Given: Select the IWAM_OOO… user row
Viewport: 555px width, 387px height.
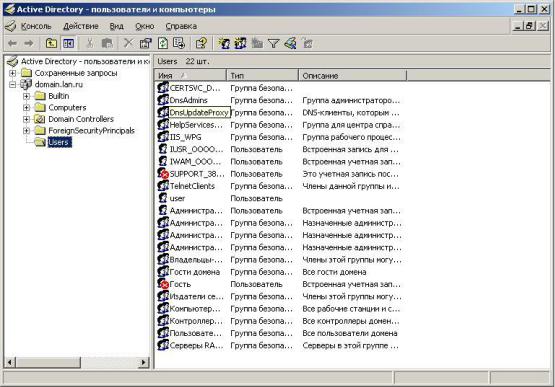Looking at the screenshot, I should coord(279,161).
